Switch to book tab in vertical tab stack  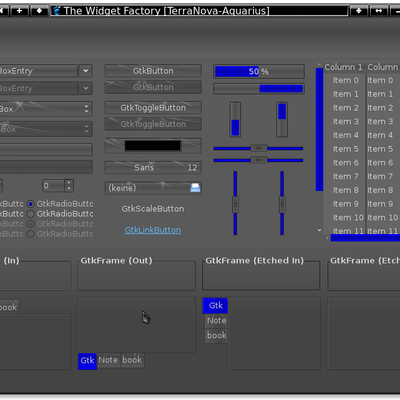tap(216, 335)
